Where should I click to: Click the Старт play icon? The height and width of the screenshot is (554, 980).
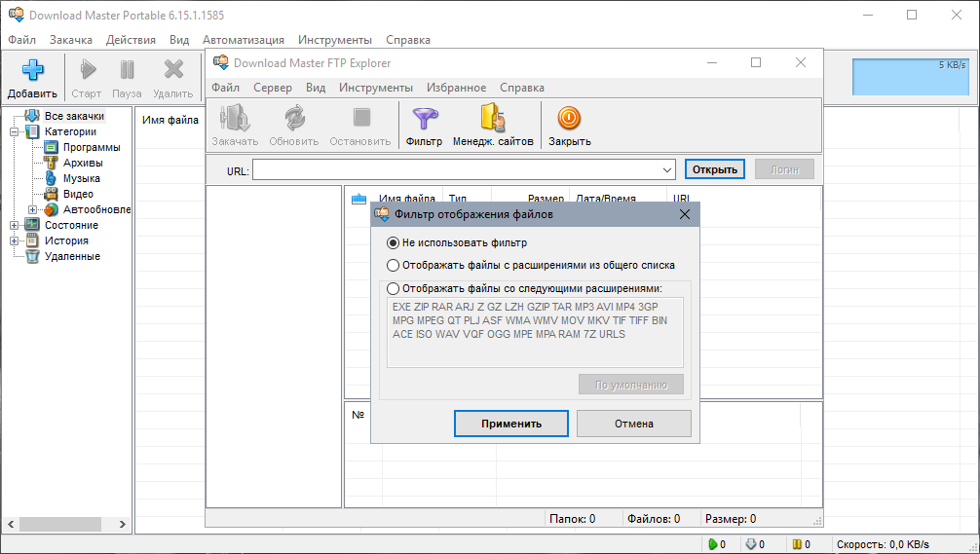tap(88, 69)
